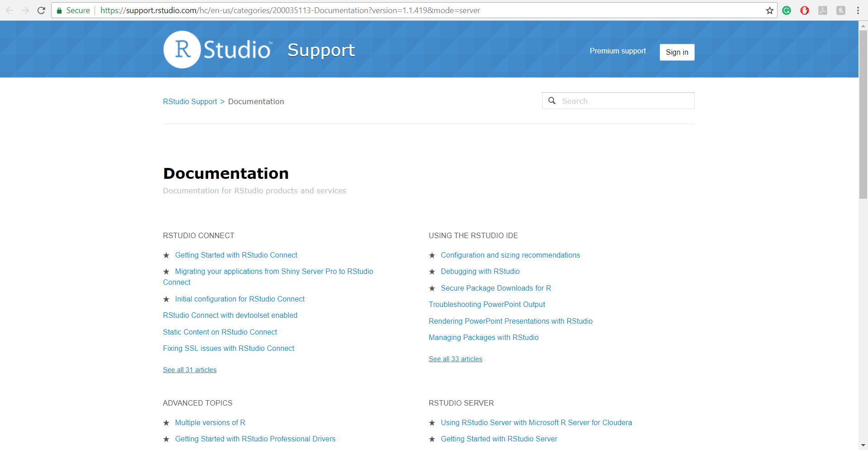Click the ADVANCED TOPICS heading
This screenshot has width=868, height=450.
tap(198, 403)
